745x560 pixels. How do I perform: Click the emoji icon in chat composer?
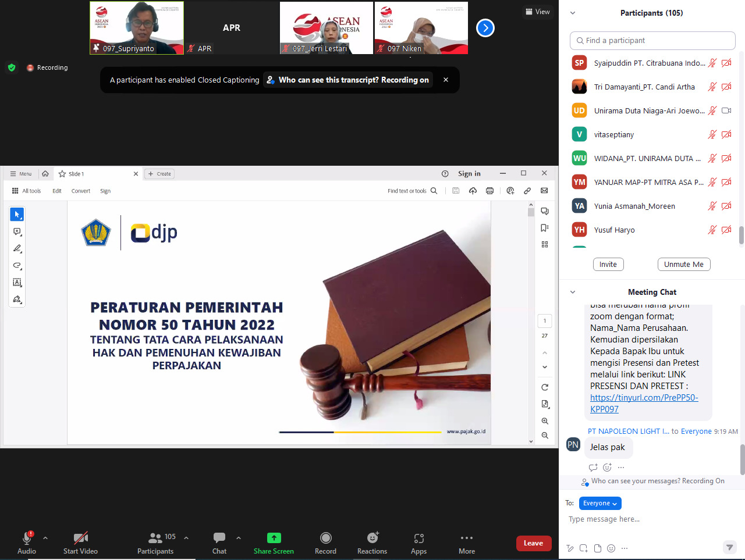[x=611, y=548]
